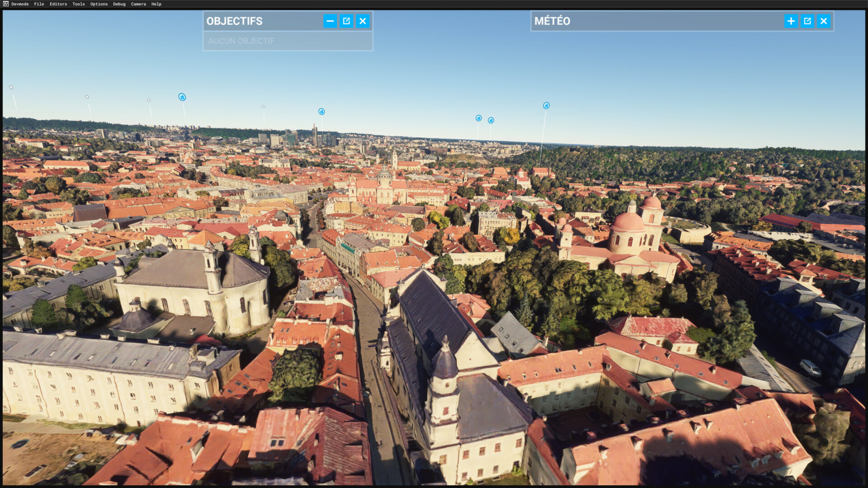Open the Devmode menu
This screenshot has height=488, width=868.
pyautogui.click(x=20, y=4)
